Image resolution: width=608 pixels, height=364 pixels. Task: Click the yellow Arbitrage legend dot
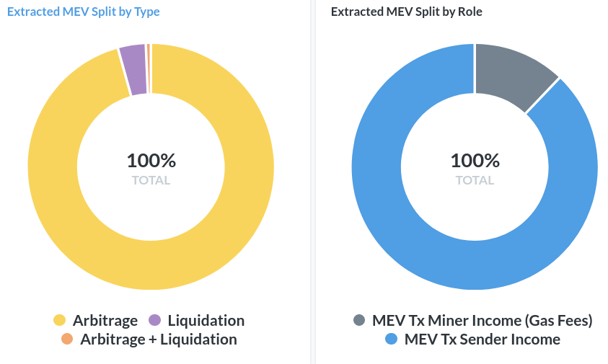point(60,321)
